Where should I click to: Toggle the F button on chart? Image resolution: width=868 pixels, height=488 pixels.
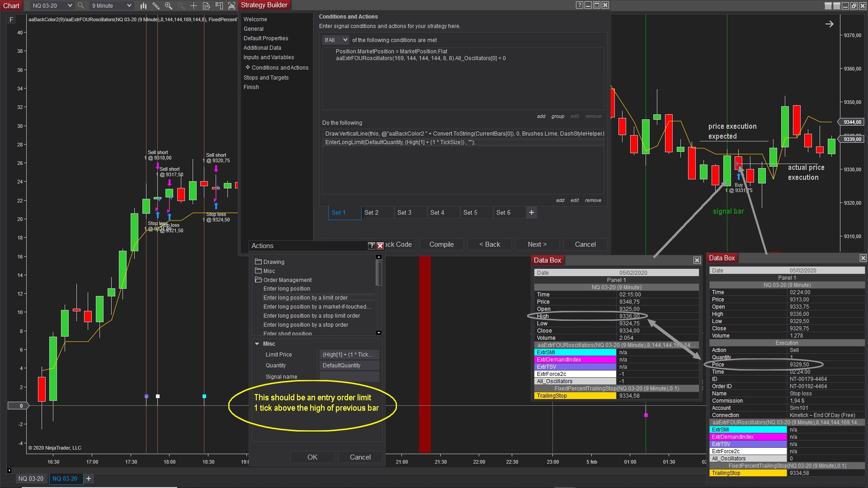pyautogui.click(x=11, y=20)
